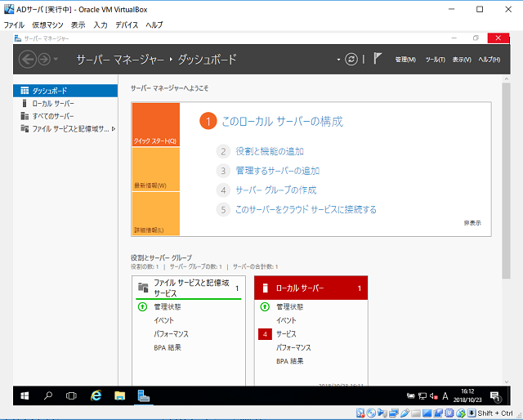This screenshot has width=523, height=420.
Task: Open the ファイル サービスと記憶域 サービス tile header
Action: 189,288
